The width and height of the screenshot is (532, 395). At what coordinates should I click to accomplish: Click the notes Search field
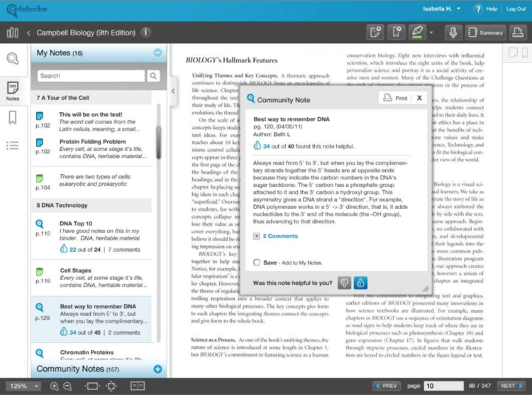pyautogui.click(x=91, y=76)
